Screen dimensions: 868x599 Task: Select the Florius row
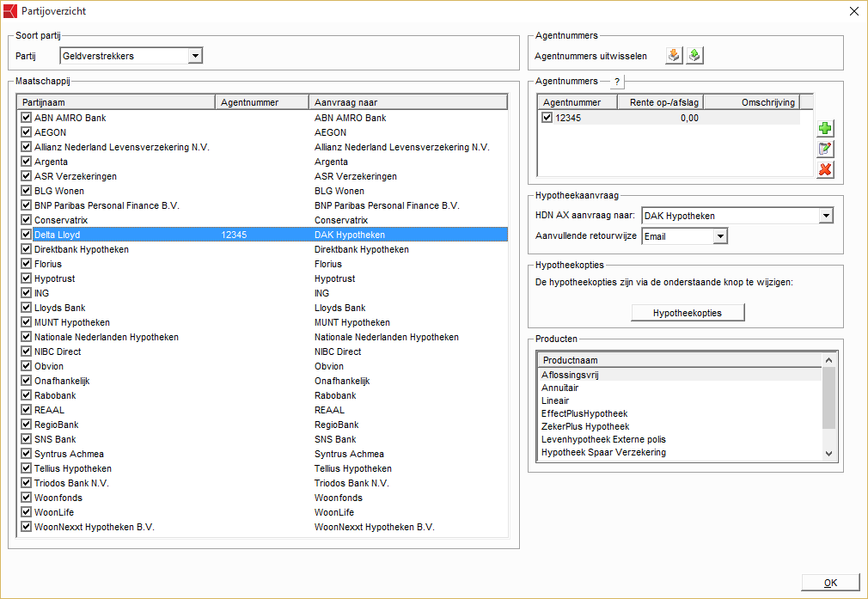(263, 264)
